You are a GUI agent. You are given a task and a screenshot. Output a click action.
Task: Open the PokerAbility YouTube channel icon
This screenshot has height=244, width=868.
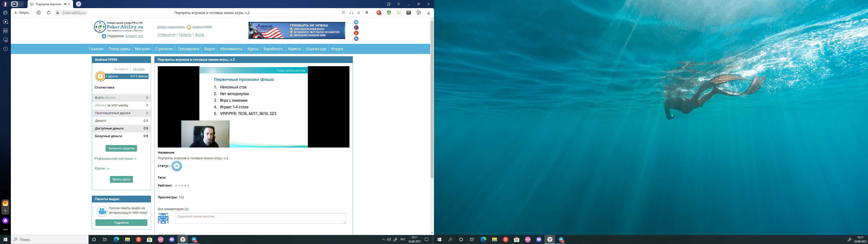click(356, 33)
